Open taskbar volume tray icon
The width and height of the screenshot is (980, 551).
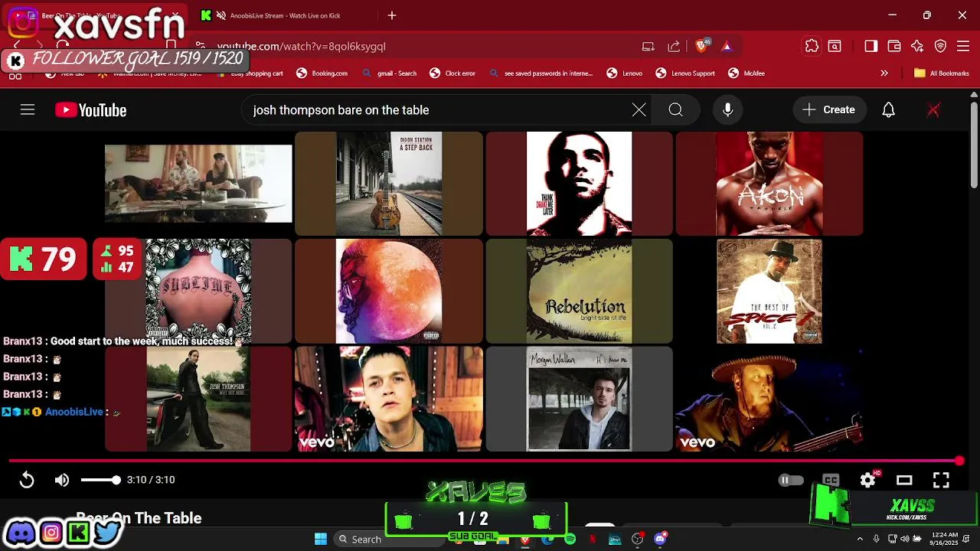click(905, 539)
